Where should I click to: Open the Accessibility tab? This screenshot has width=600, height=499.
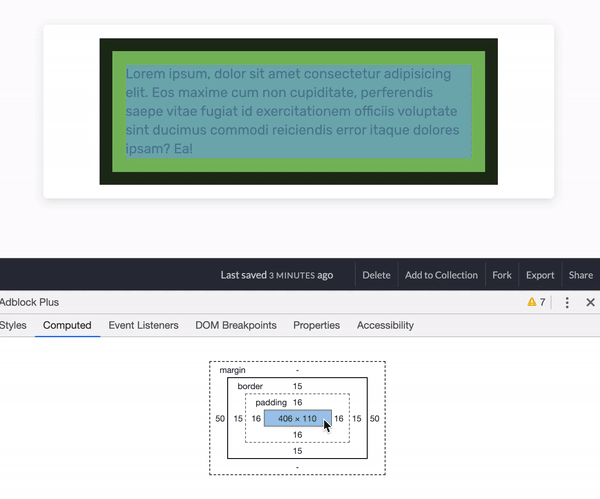pyautogui.click(x=385, y=325)
